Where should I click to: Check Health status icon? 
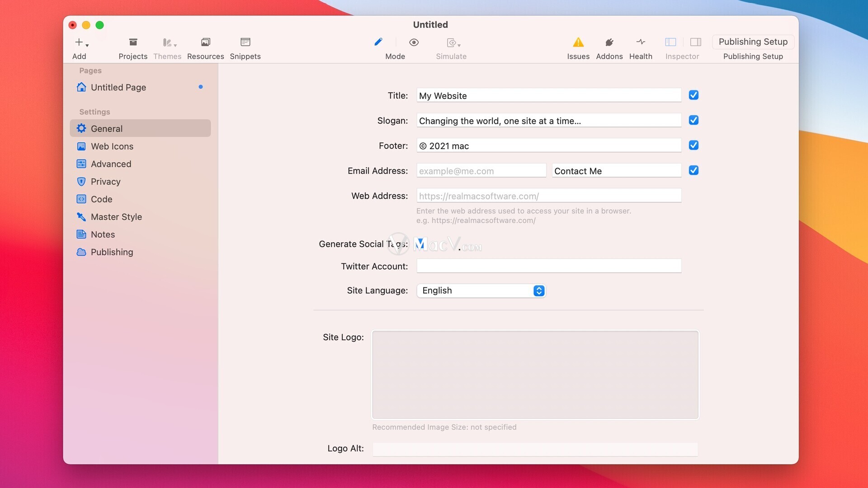pyautogui.click(x=640, y=42)
